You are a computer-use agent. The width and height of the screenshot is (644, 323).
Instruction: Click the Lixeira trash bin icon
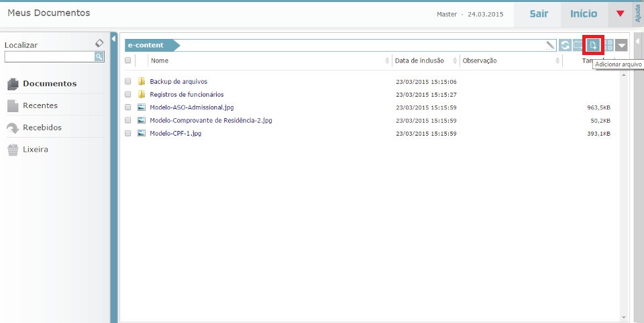coord(13,150)
